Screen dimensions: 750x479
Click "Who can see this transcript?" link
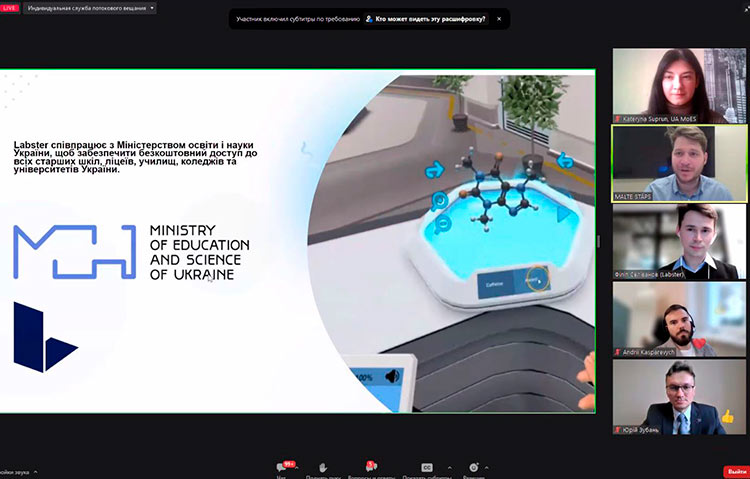click(431, 19)
